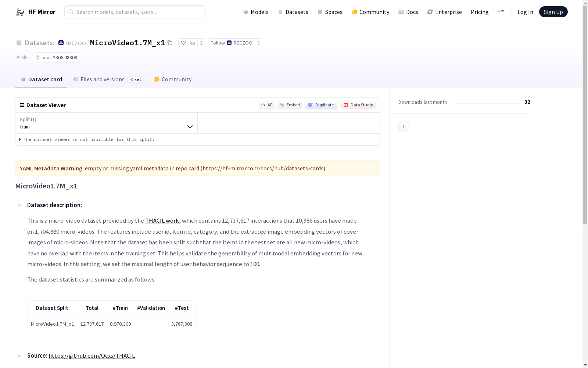Image resolution: width=588 pixels, height=368 pixels.
Task: Click the Dataset Viewer table icon
Action: click(22, 105)
